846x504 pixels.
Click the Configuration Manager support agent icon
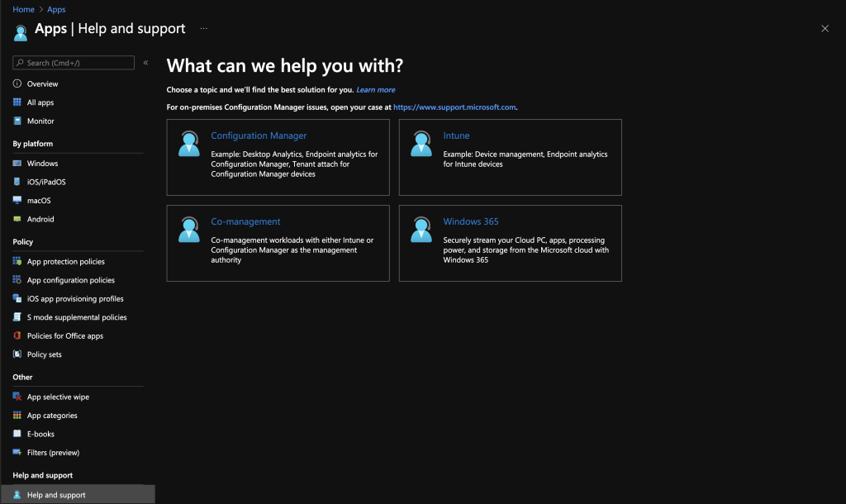point(189,144)
